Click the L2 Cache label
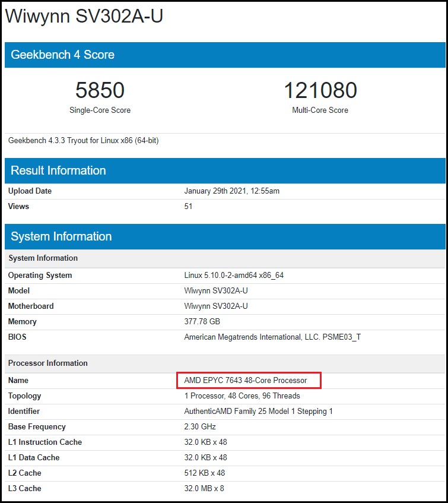This screenshot has width=448, height=503. pos(25,473)
